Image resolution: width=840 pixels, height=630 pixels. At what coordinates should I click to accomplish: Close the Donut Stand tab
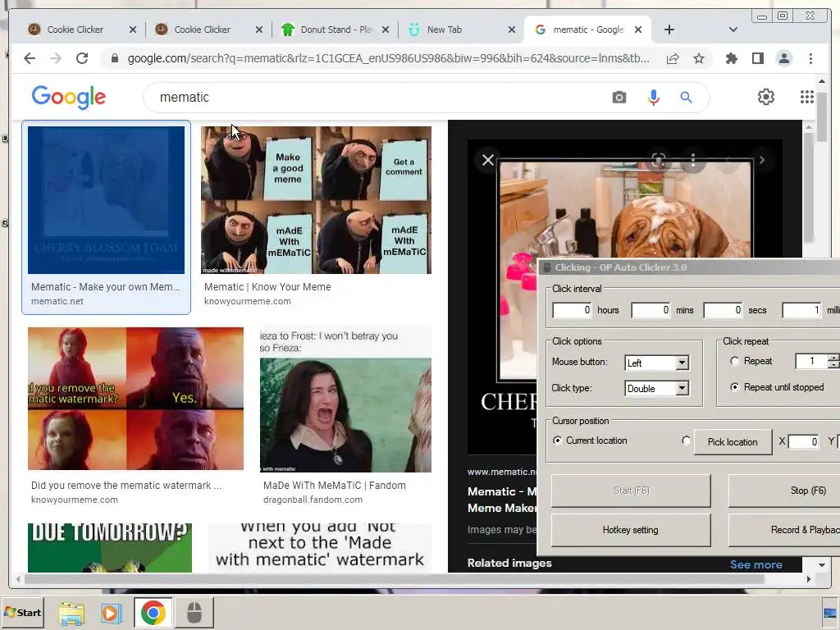[x=386, y=30]
